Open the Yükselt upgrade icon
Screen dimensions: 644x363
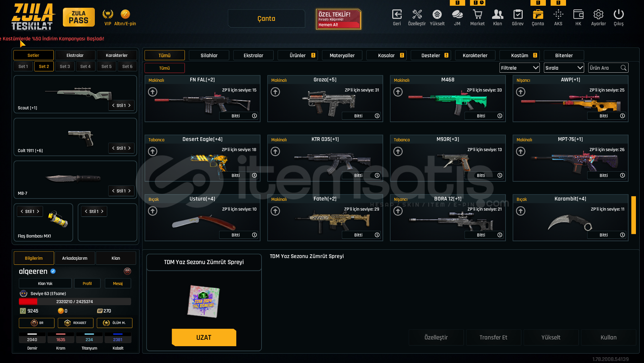click(437, 14)
